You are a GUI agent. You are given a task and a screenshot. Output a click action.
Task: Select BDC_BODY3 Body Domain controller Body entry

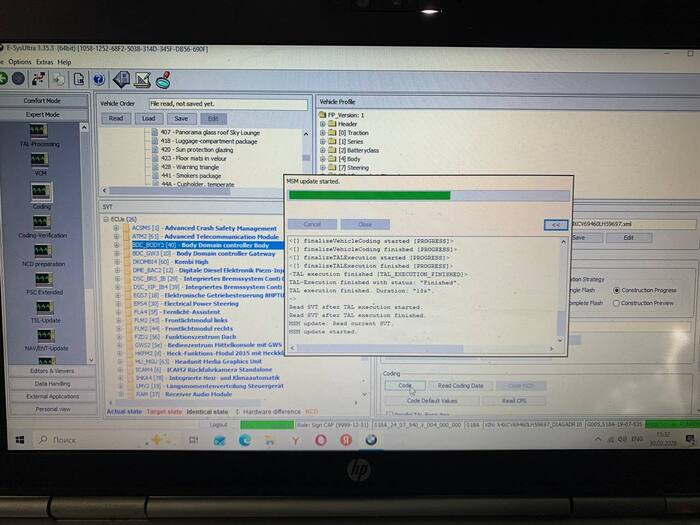click(x=200, y=245)
